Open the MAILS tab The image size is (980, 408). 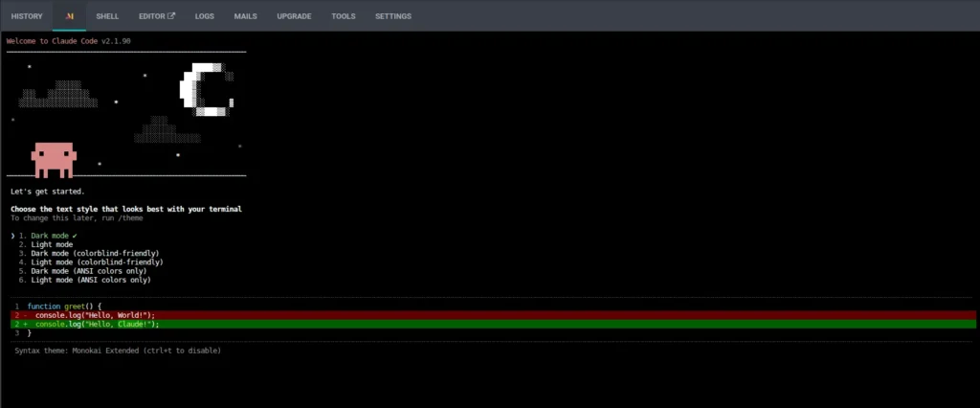[246, 16]
